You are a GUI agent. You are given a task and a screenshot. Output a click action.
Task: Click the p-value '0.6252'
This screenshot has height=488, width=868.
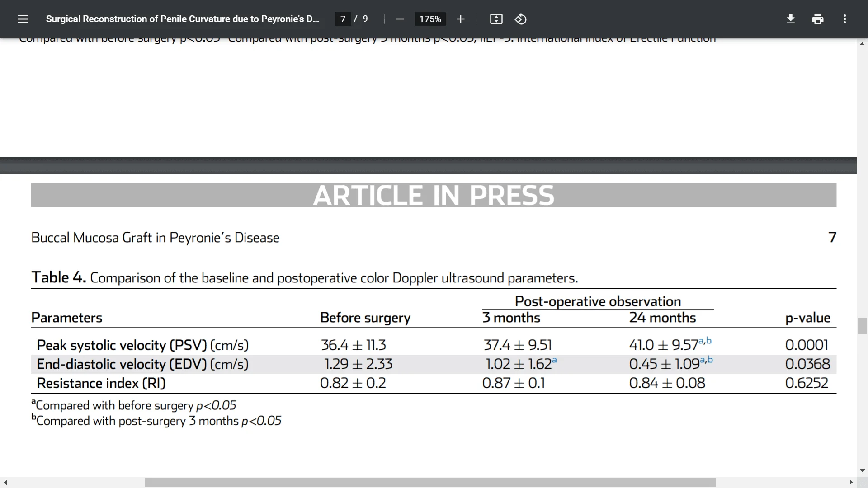807,383
